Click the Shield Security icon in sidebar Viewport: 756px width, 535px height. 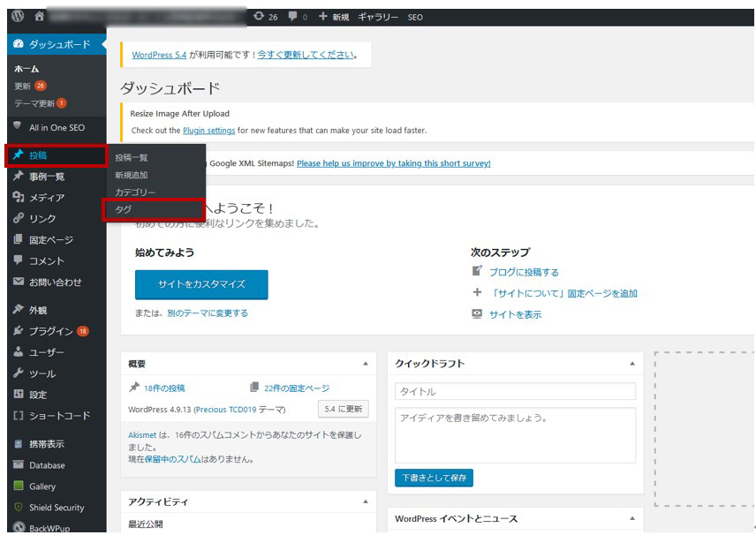click(19, 508)
